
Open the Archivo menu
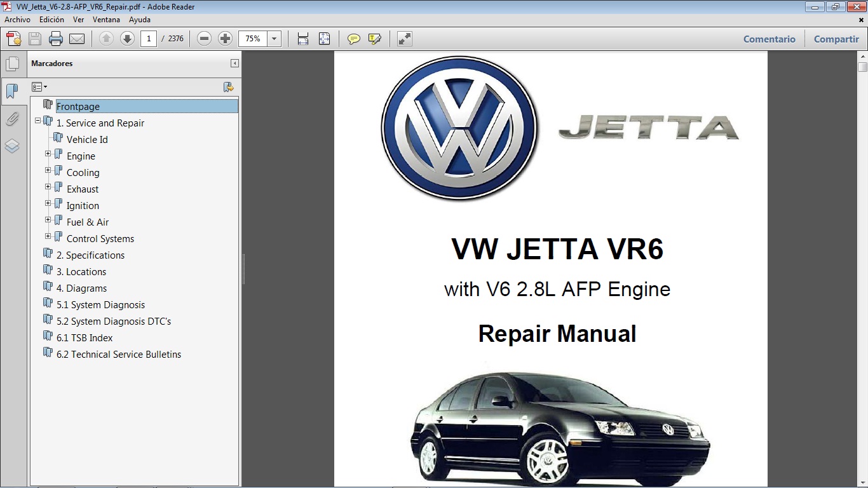pos(17,20)
